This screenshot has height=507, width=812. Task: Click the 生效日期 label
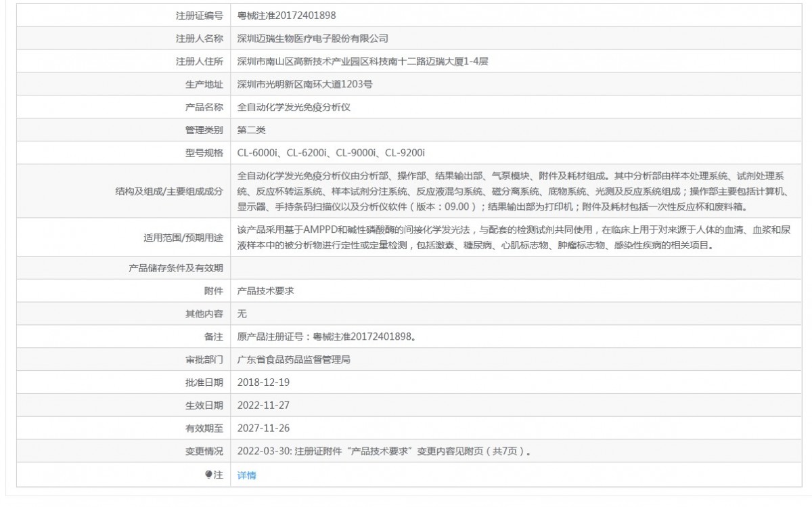[204, 405]
